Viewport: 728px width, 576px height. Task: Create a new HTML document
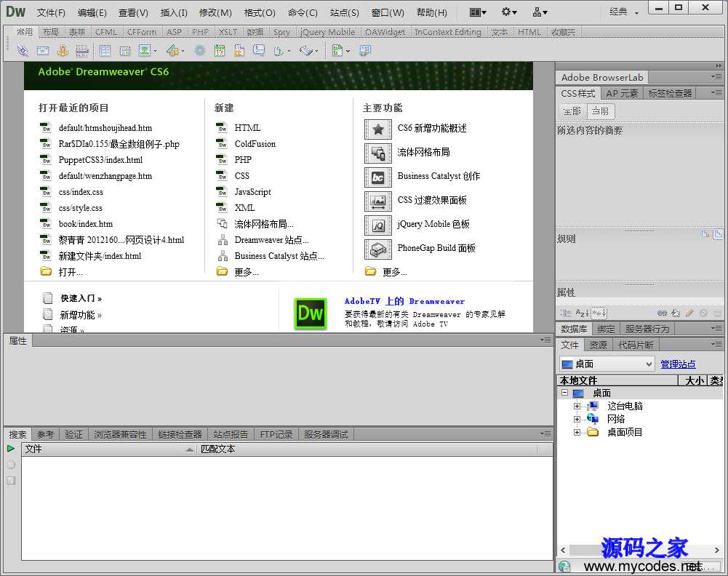pyautogui.click(x=247, y=128)
